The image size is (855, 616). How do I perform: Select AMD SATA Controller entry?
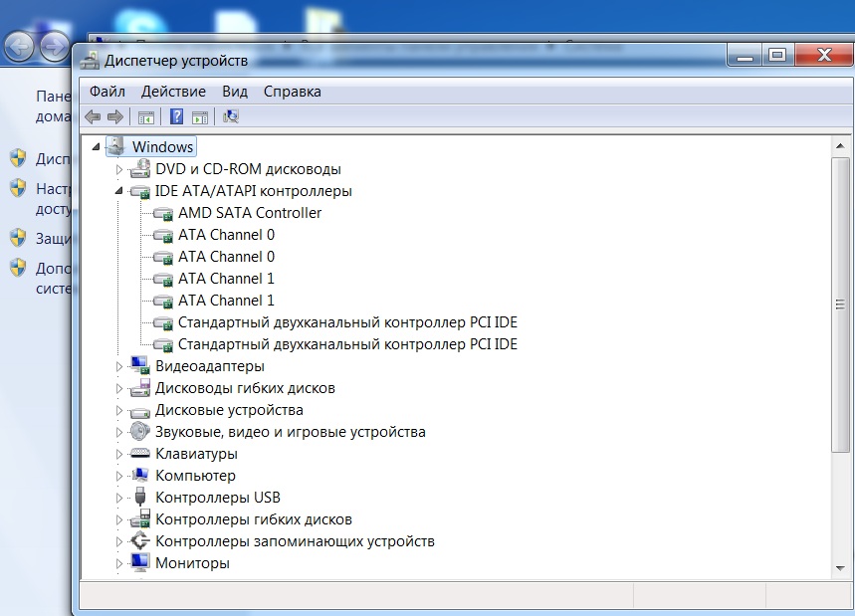point(250,213)
